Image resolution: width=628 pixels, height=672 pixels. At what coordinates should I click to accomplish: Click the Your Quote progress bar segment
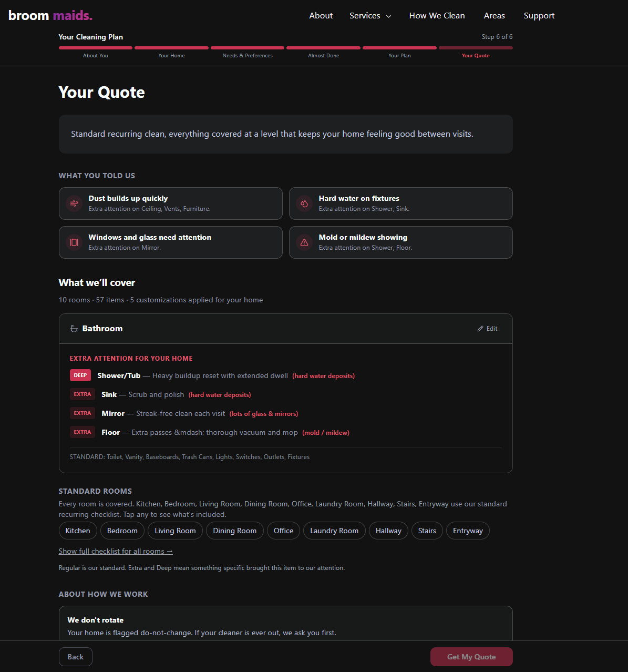point(476,48)
